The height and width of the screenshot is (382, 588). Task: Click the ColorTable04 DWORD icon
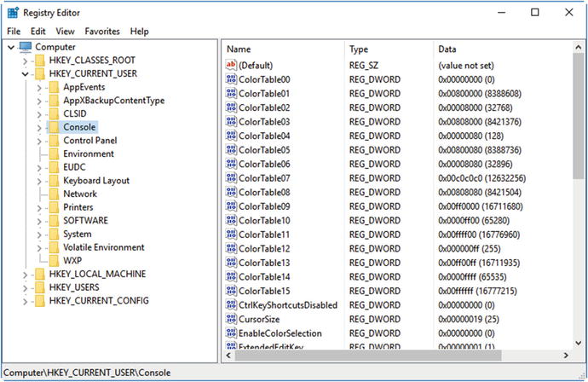(x=231, y=136)
